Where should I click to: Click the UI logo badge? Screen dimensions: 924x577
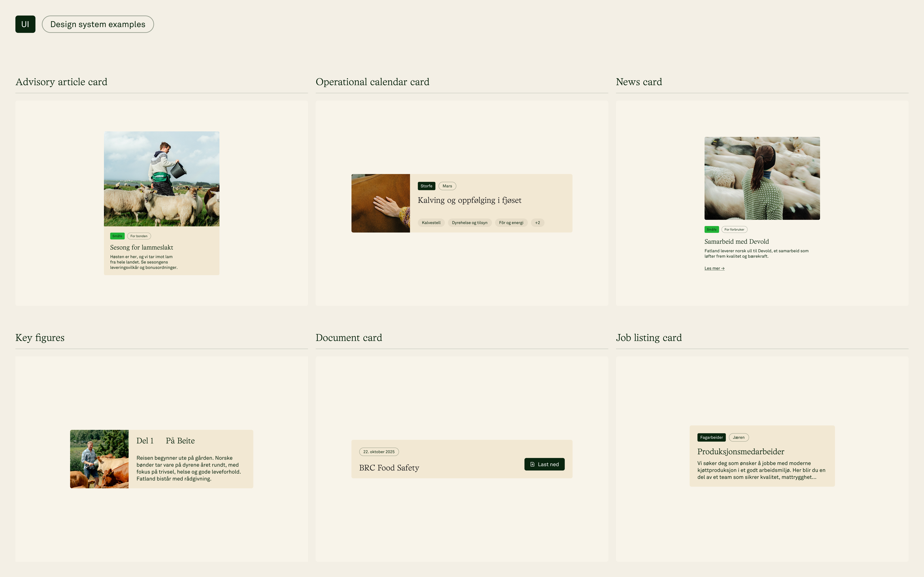pos(25,24)
